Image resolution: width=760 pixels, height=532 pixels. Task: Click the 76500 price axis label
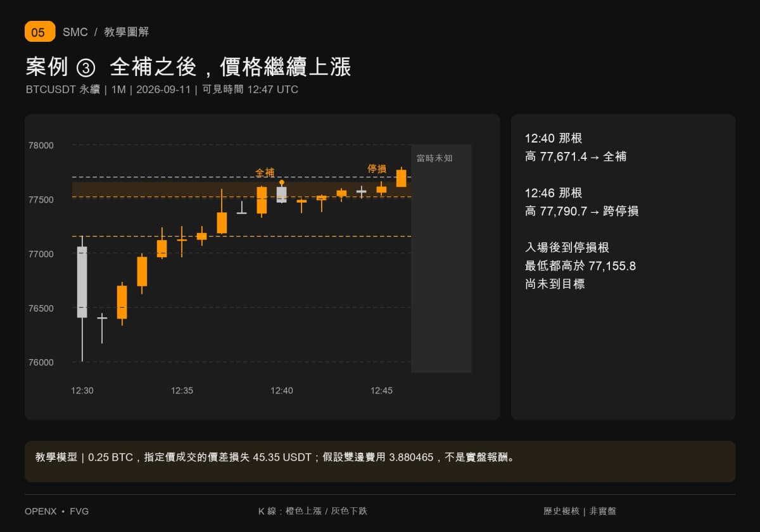[x=41, y=308]
